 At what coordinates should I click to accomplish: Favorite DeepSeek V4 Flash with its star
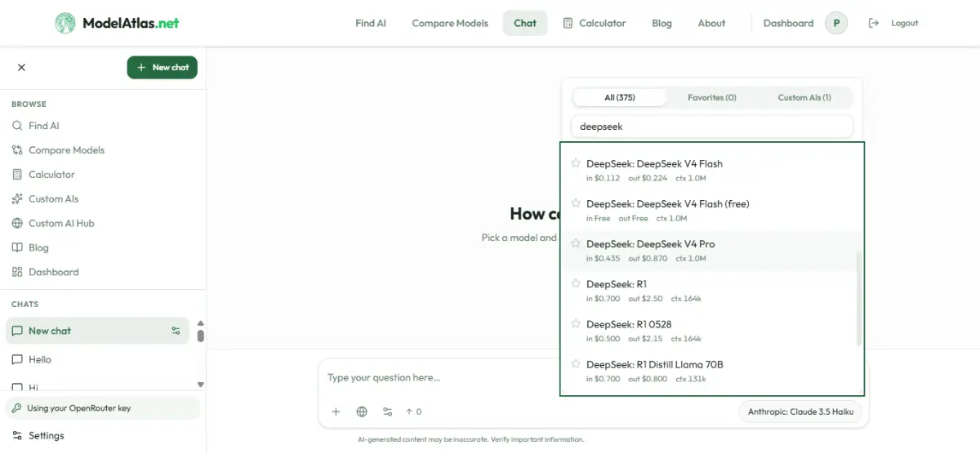click(576, 163)
